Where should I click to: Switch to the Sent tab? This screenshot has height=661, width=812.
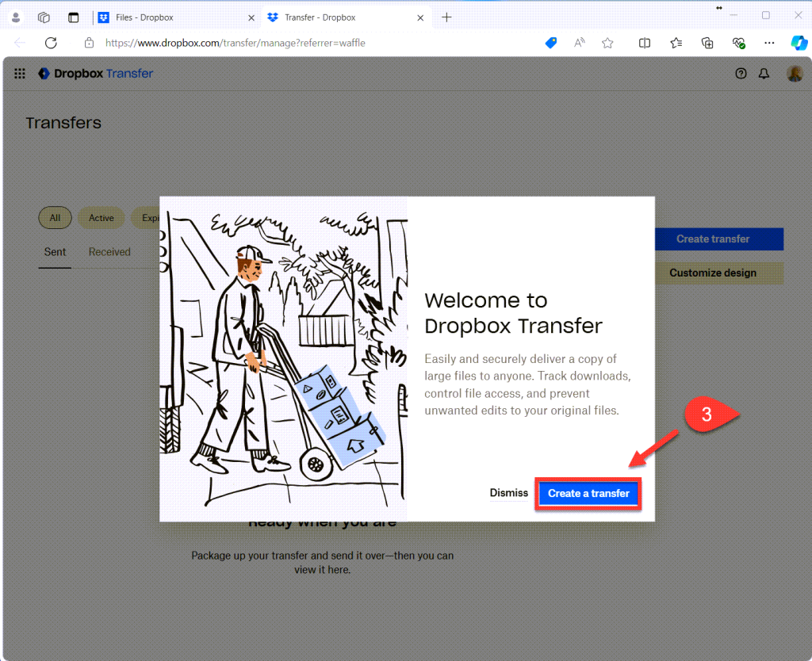click(x=55, y=252)
